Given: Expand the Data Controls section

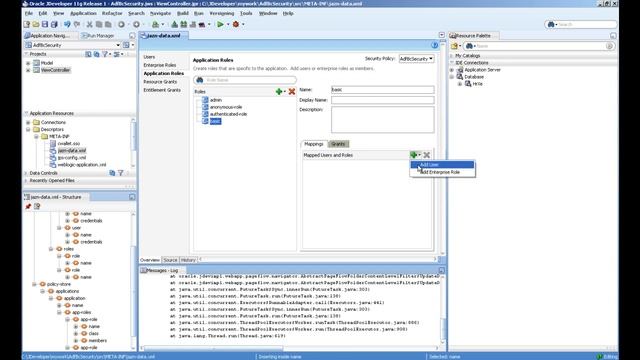Looking at the screenshot, I should [x=26, y=173].
